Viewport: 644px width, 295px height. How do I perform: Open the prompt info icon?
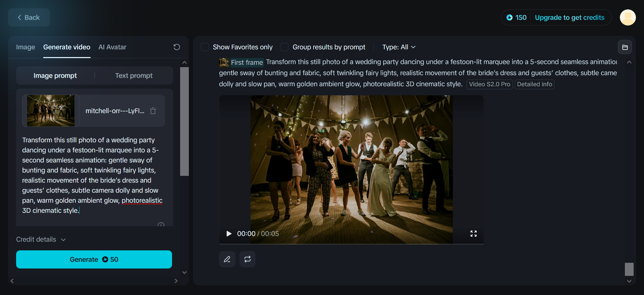point(161,225)
